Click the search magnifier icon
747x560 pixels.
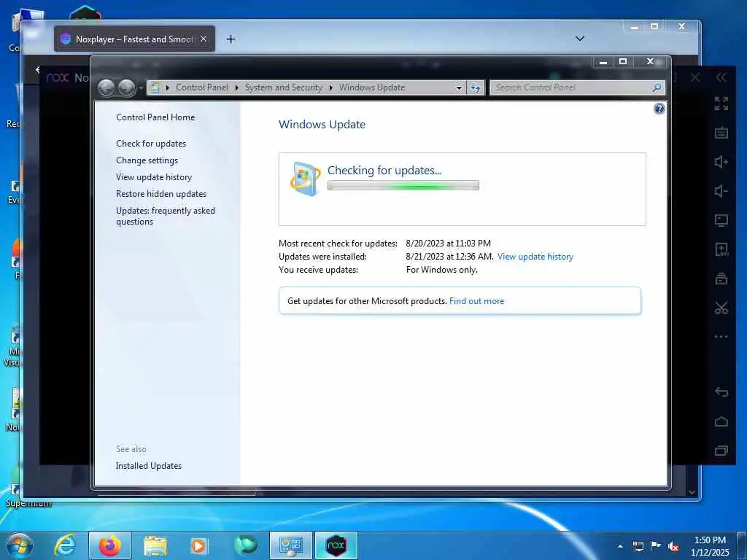tap(657, 87)
